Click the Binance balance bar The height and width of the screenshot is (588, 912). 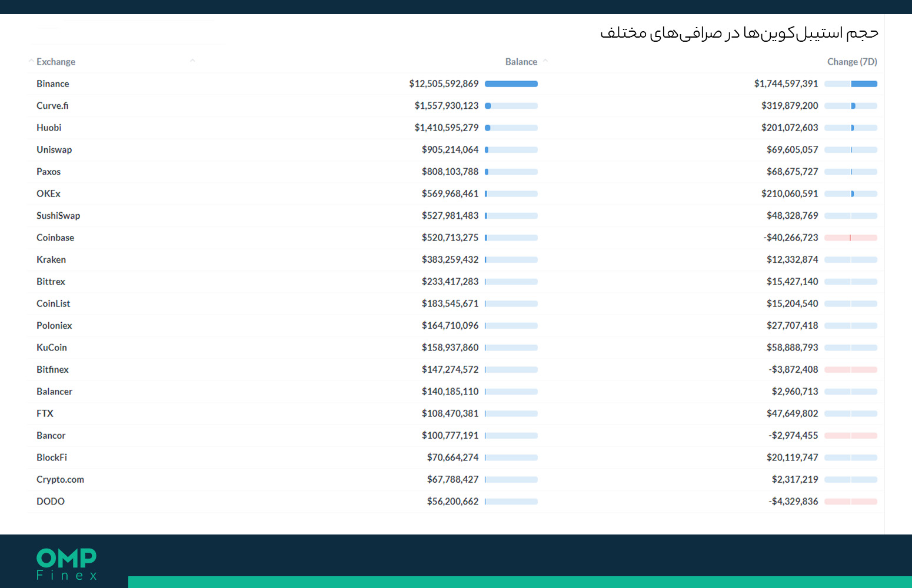coord(511,84)
